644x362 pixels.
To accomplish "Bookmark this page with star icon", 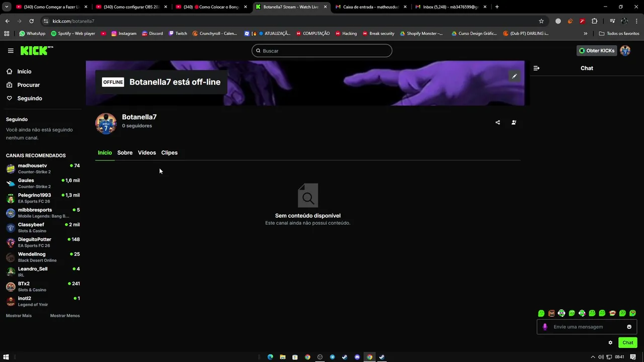I will (541, 21).
